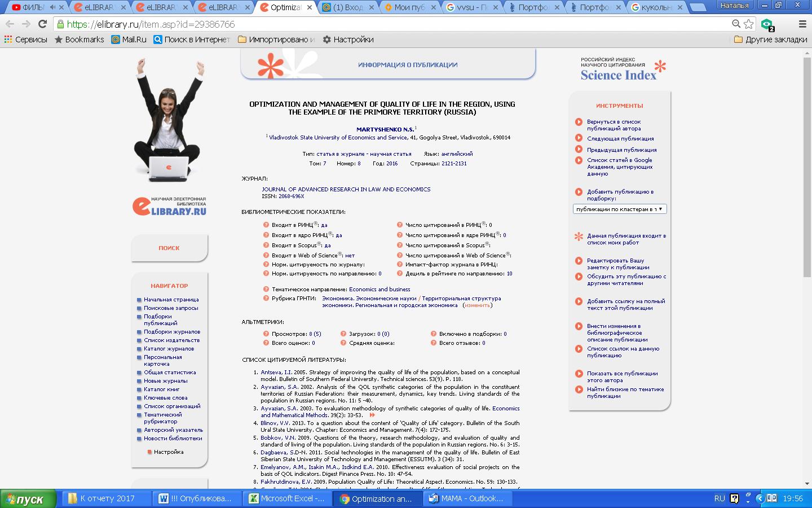The height and width of the screenshot is (508, 812).
Task: Click icon next to Следующая публикация
Action: (579, 138)
